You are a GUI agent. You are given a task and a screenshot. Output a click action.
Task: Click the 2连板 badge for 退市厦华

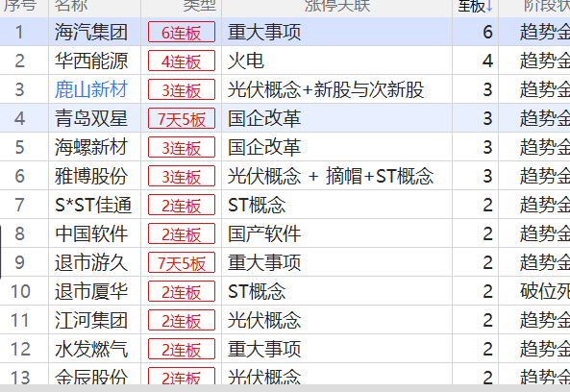[182, 291]
